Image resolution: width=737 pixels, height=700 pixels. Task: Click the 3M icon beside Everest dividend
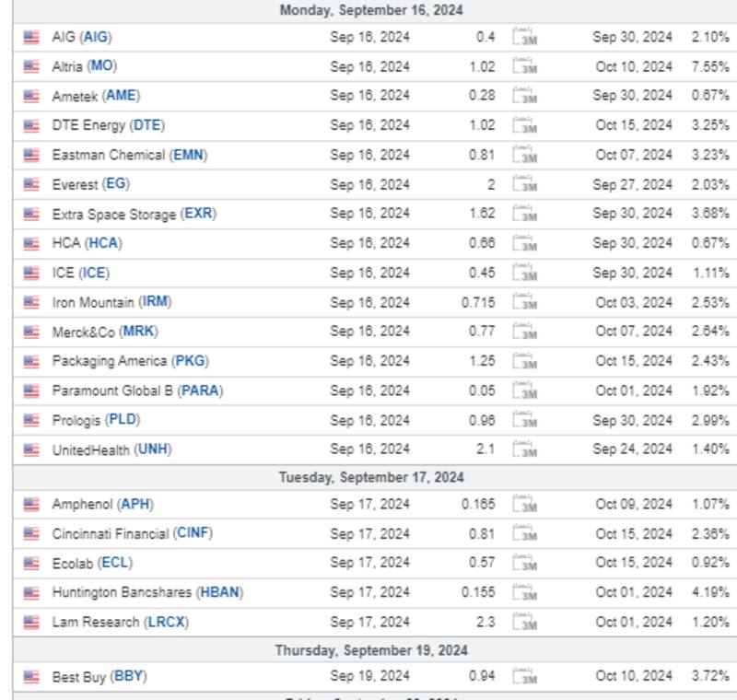[525, 185]
